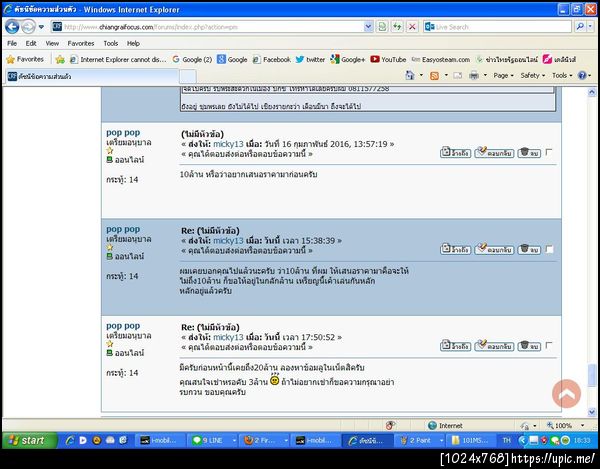600x469 pixels.
Task: Delete the 15:38:39 message
Action: click(529, 249)
